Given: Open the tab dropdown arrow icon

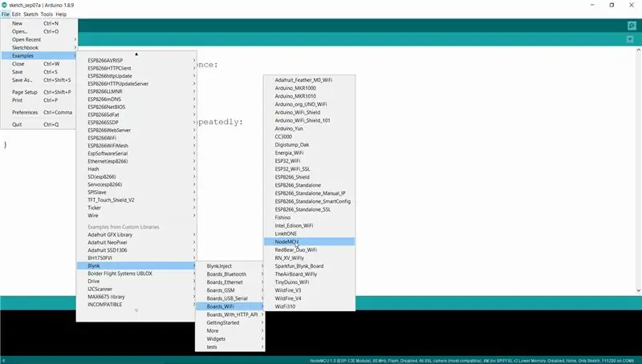Looking at the screenshot, I should [630, 39].
